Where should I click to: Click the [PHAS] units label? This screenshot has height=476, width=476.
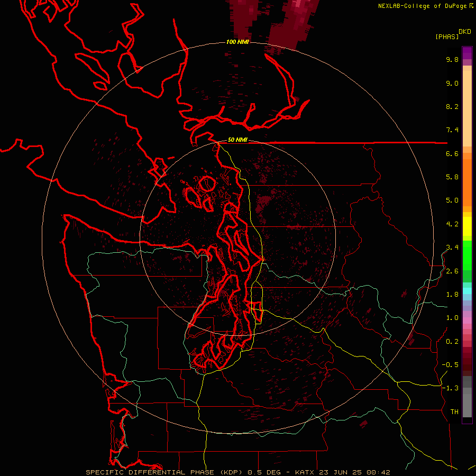click(447, 36)
